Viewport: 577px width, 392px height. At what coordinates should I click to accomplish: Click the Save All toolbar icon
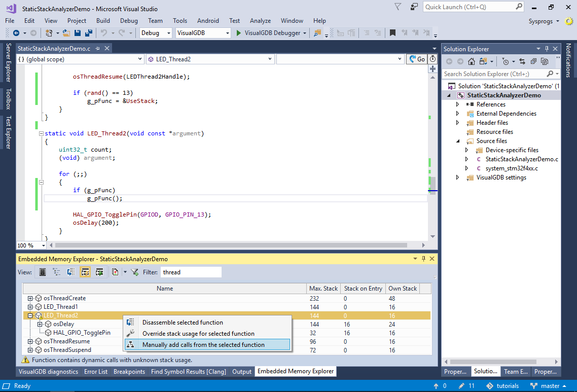pyautogui.click(x=88, y=33)
